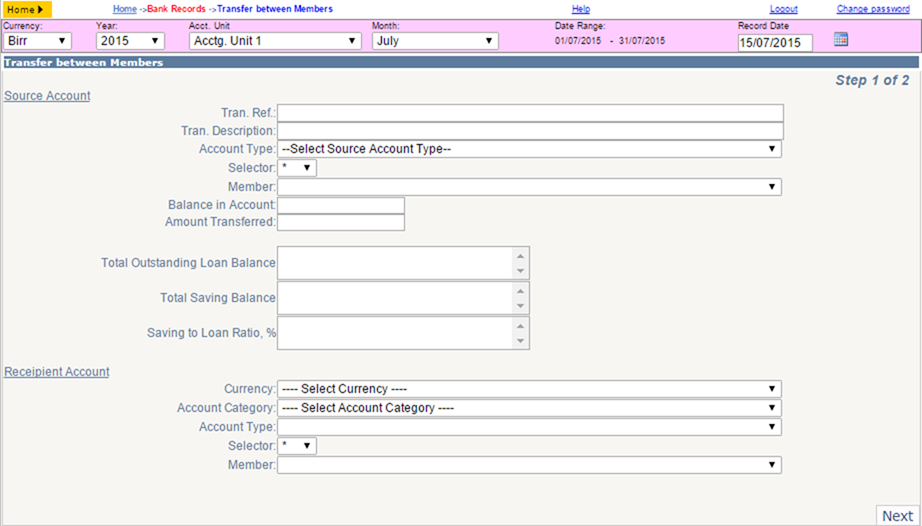Open recipient Select Currency dropdown

coord(529,389)
